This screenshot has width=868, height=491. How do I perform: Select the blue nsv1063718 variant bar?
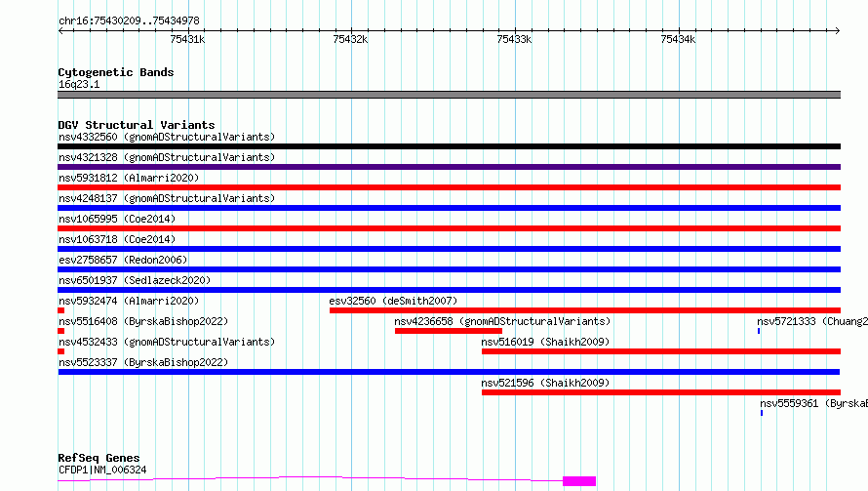click(449, 249)
